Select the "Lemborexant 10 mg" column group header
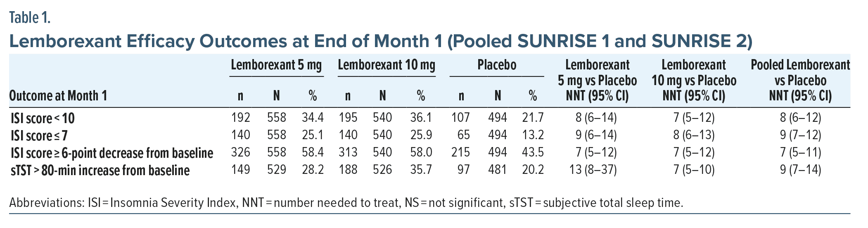868x228 pixels. click(386, 65)
